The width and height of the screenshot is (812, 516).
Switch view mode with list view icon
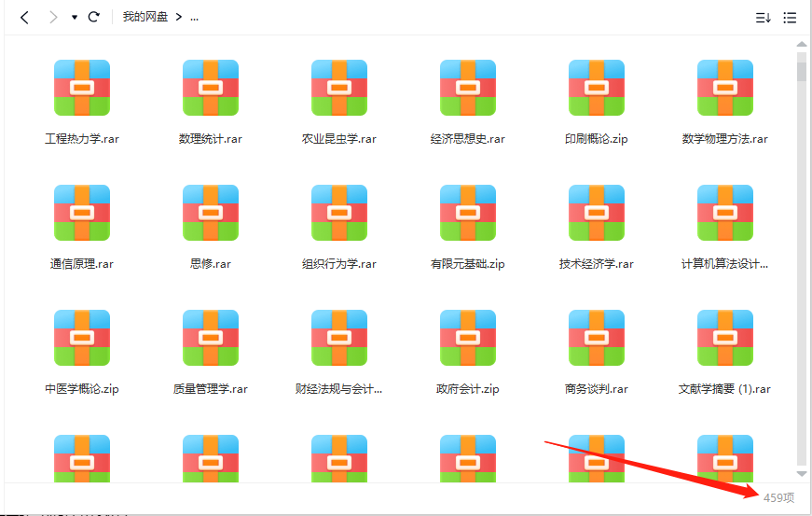coord(790,18)
